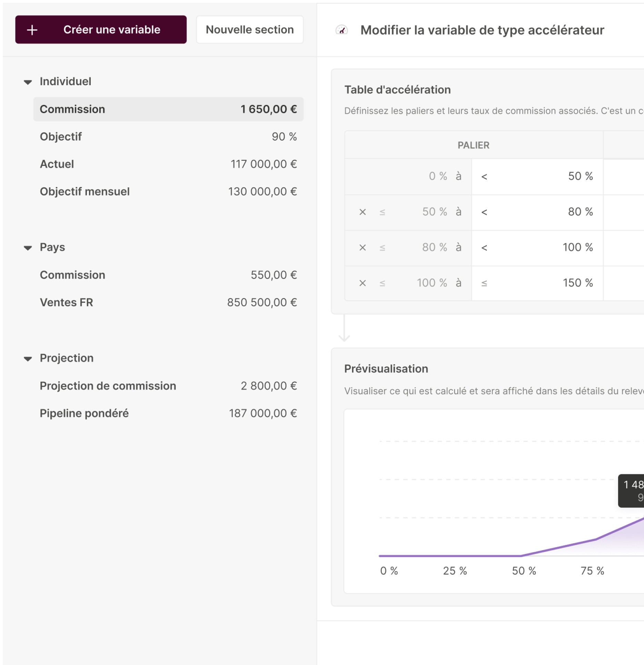This screenshot has width=644, height=665.
Task: Collapse the Projection section
Action: pos(28,359)
